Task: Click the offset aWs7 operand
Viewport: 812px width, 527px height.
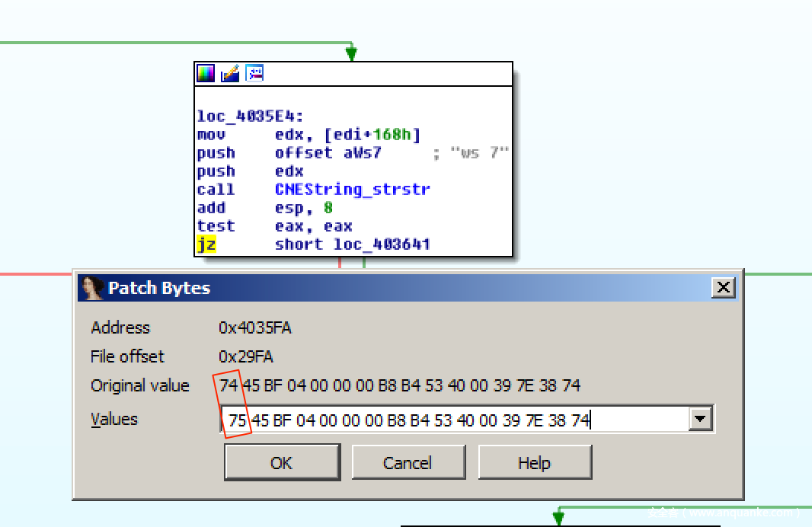Action: click(328, 153)
